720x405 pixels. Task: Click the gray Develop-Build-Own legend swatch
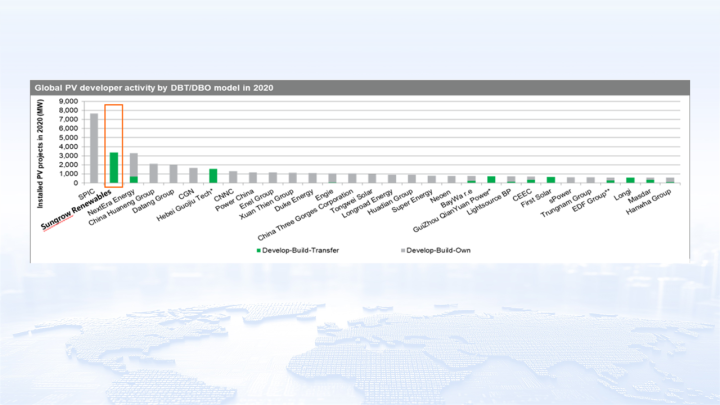(x=403, y=251)
